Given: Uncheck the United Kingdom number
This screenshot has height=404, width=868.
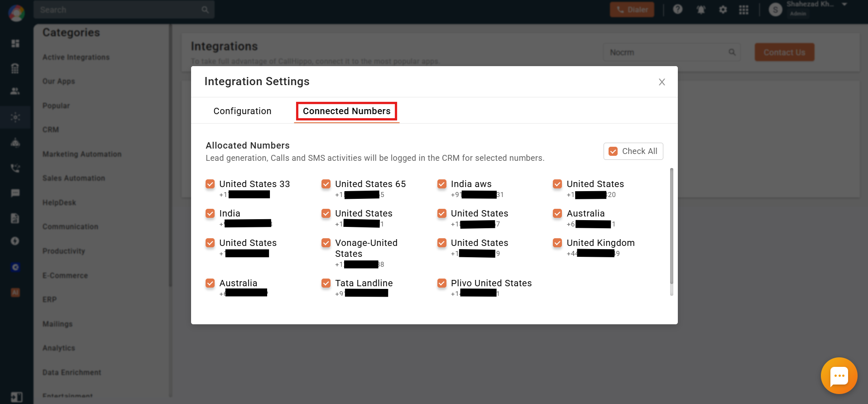Looking at the screenshot, I should pos(557,243).
